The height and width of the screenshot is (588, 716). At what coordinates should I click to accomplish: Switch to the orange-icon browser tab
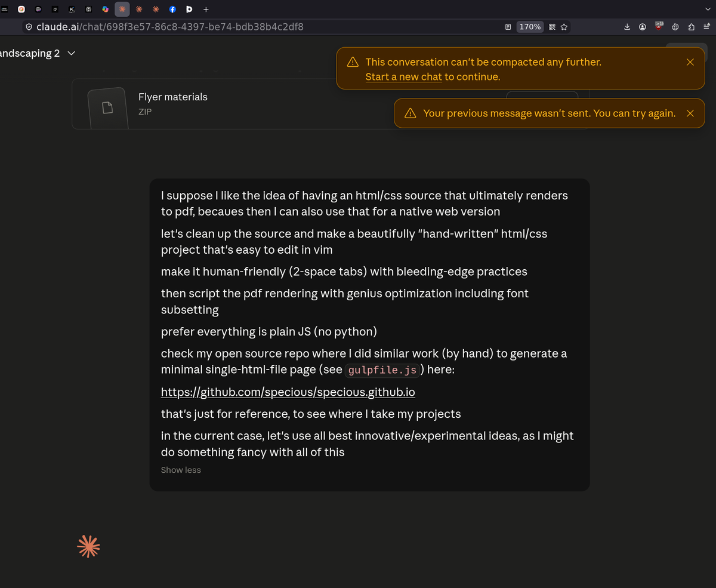tap(21, 10)
